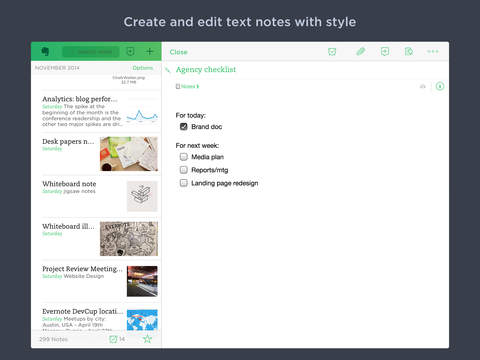Open the sync/download icon in green header
This screenshot has width=480, height=360.
point(131,51)
